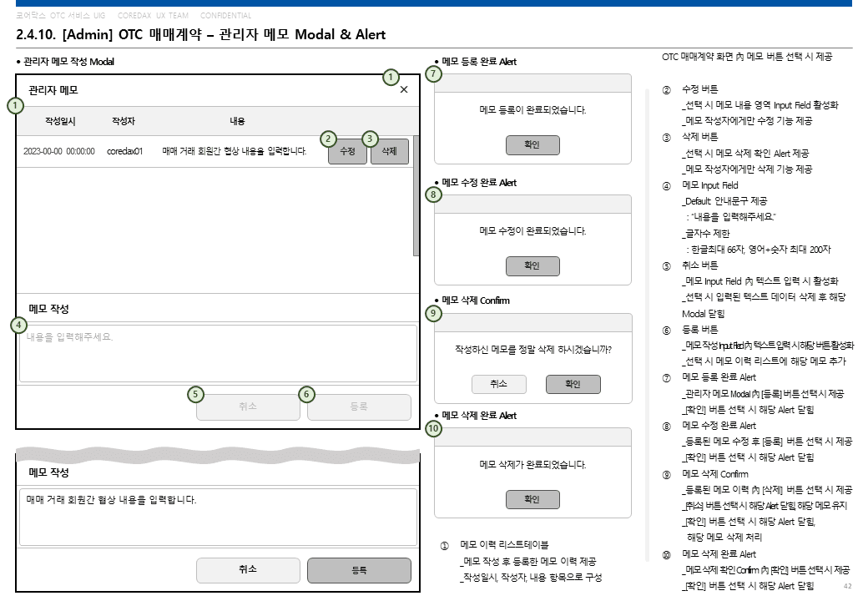868x601 pixels.
Task: Click the 메모 삭제 Confirm section label
Action: [476, 300]
